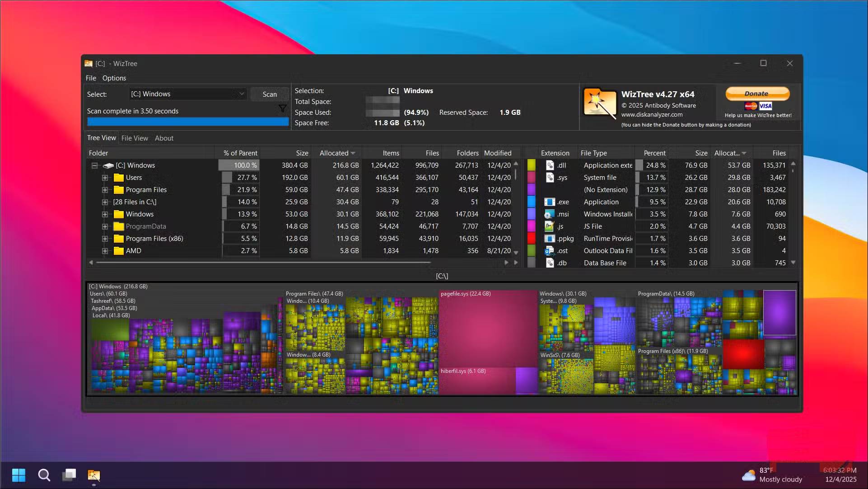Image resolution: width=868 pixels, height=489 pixels.
Task: Open the drive selection dropdown
Action: (242, 94)
